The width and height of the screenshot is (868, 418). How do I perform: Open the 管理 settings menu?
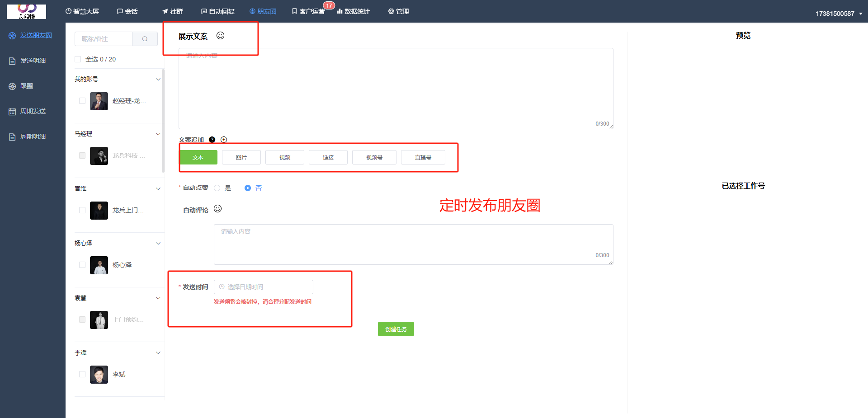(x=398, y=11)
